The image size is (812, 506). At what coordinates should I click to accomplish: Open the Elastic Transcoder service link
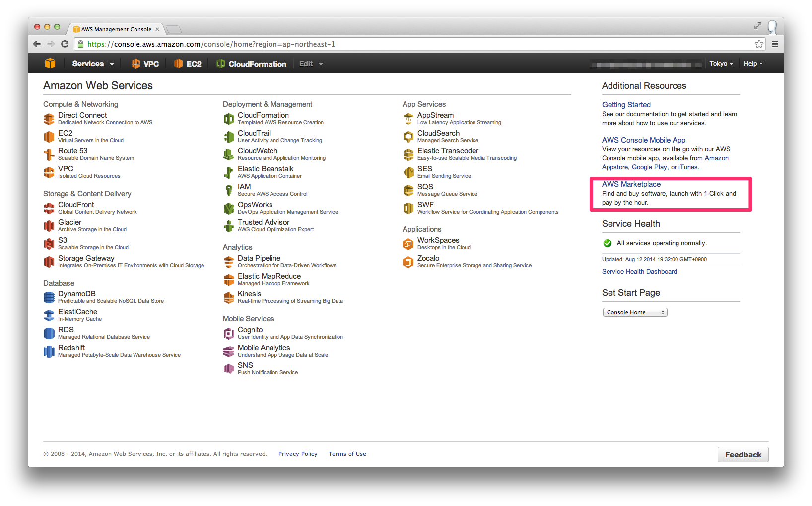pos(448,151)
